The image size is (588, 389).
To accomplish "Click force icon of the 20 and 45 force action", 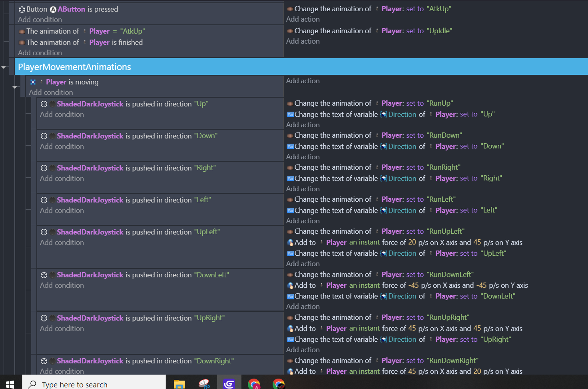I will 291,243.
